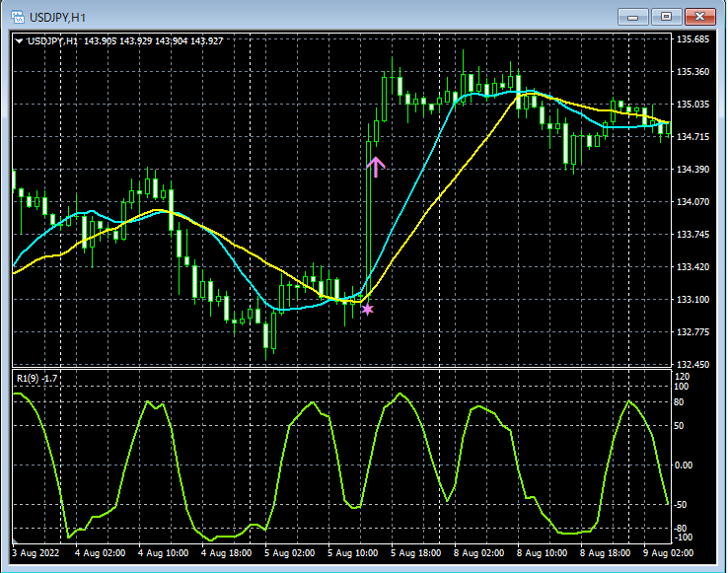Click the 8 Aug 18:00 time label
Viewport: 728px width, 573px height.
[x=605, y=553]
